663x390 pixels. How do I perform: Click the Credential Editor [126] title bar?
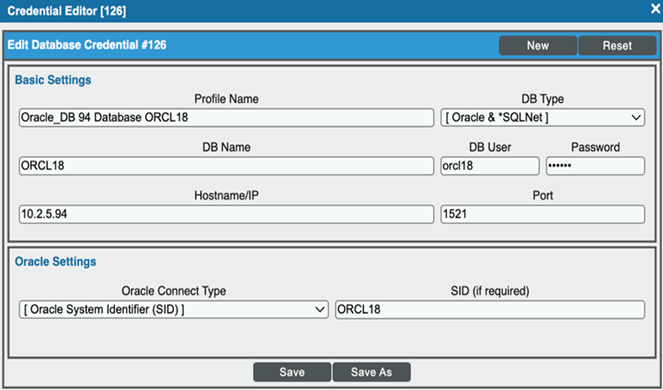[x=67, y=11]
